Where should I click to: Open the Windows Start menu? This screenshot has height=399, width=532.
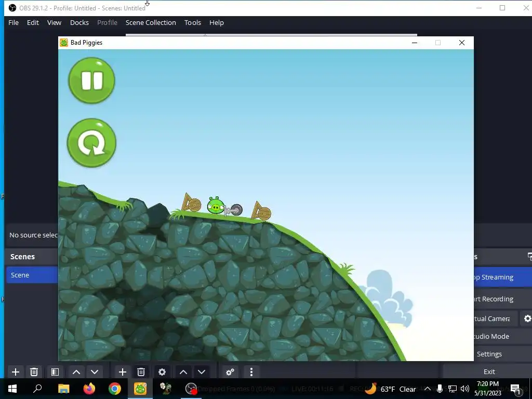[x=12, y=389]
